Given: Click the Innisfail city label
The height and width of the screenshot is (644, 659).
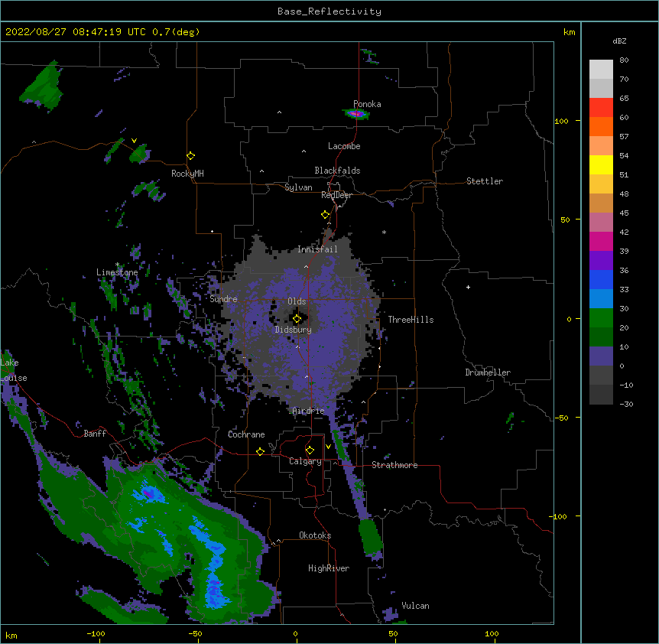Looking at the screenshot, I should click(317, 249).
